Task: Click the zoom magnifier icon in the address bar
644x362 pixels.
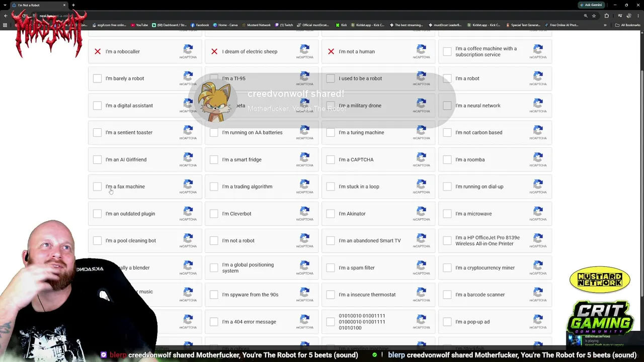Action: (x=586, y=16)
